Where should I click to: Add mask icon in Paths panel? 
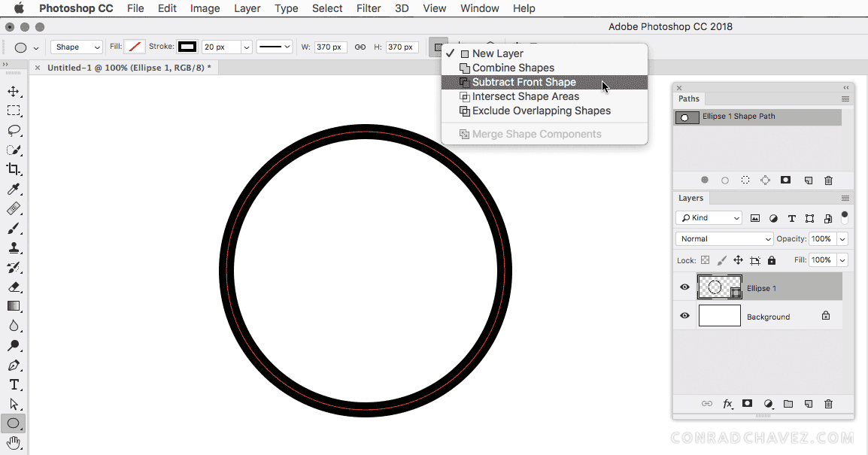click(785, 180)
